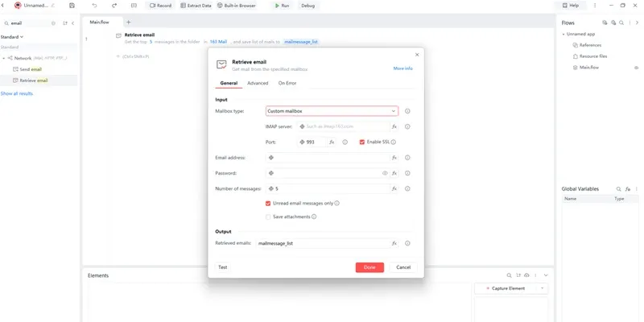Check the Save attachments option
Screen dimensions: 644x322
268,217
